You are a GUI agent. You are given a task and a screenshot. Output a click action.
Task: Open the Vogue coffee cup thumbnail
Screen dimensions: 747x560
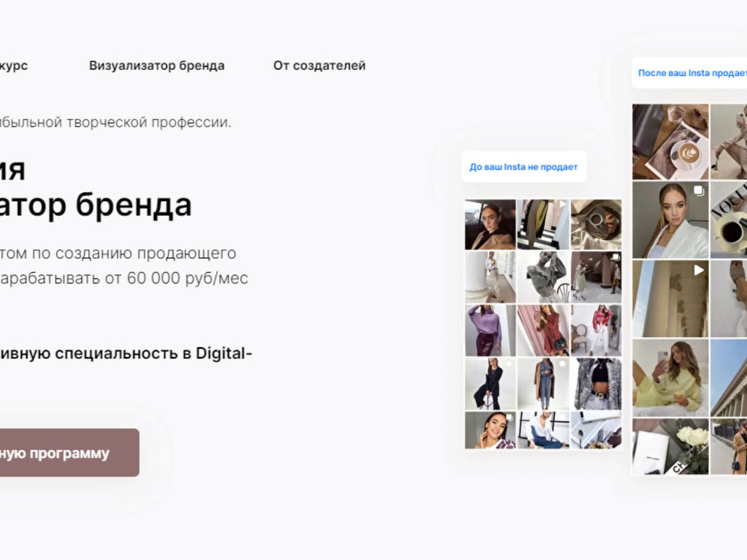coord(729,220)
